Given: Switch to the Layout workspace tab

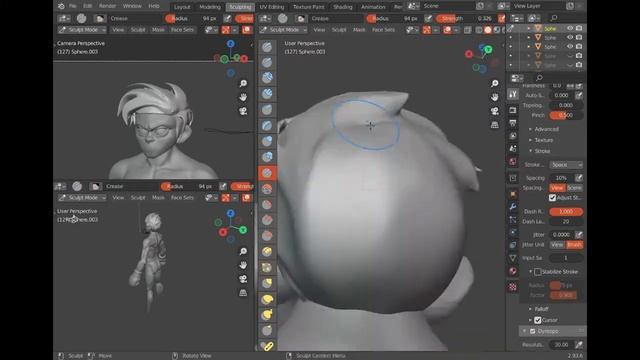Looking at the screenshot, I should pyautogui.click(x=182, y=7).
